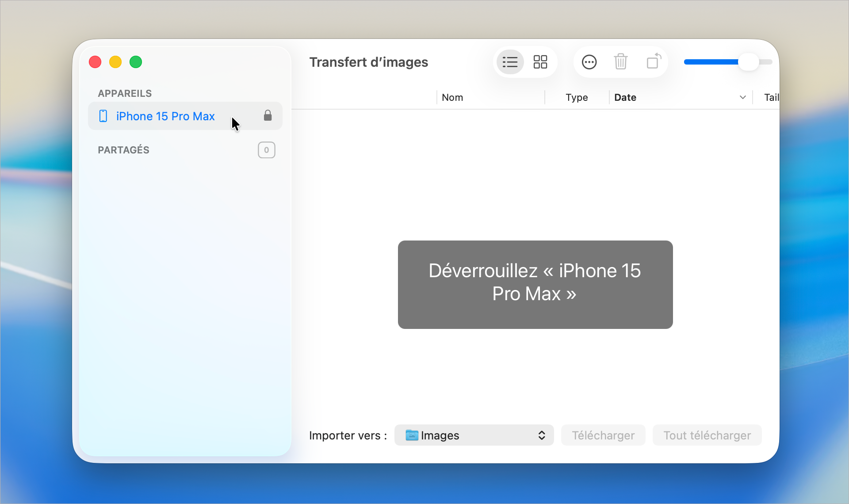Open the more options (ellipsis) menu
This screenshot has height=504, width=849.
tap(589, 62)
